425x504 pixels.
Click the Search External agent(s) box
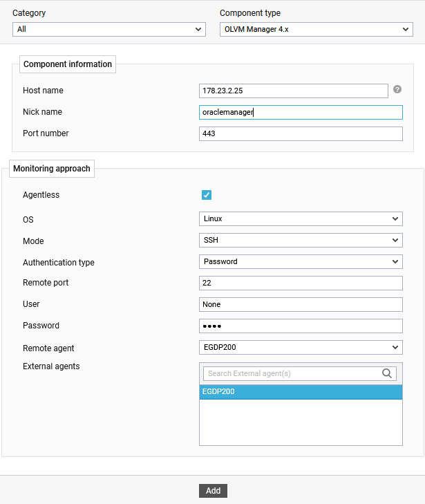(293, 373)
